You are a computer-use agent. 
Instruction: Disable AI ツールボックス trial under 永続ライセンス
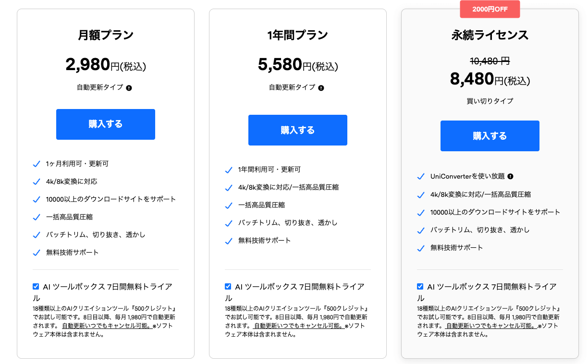pos(420,286)
